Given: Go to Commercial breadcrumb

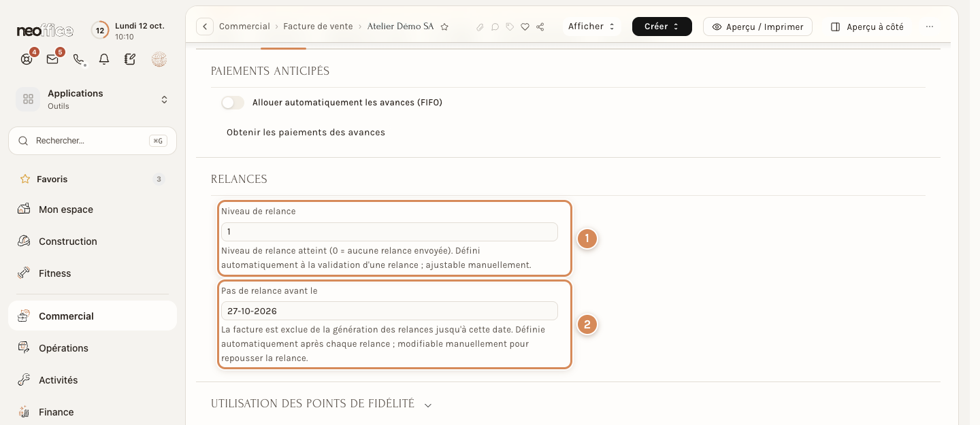Looking at the screenshot, I should pyautogui.click(x=244, y=27).
